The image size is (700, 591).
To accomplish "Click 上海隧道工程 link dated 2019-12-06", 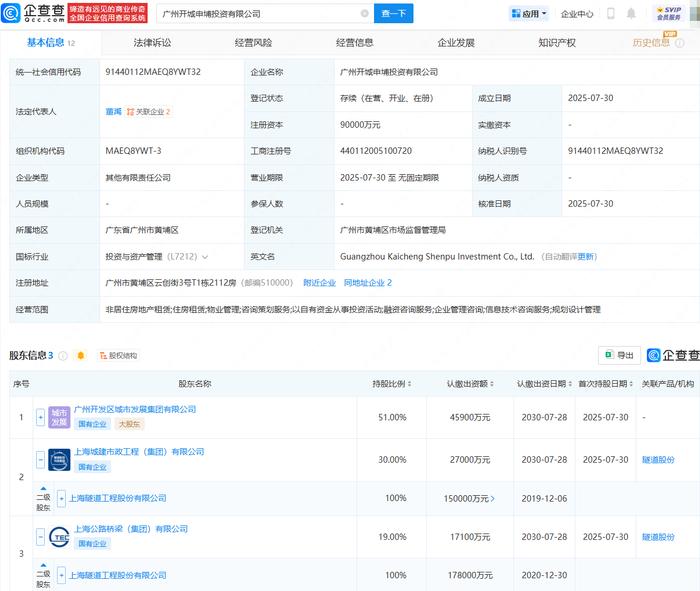I will click(117, 498).
